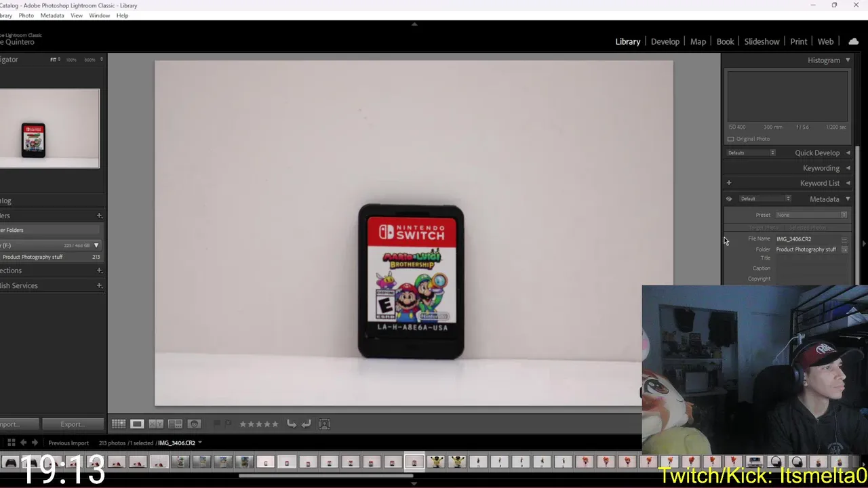This screenshot has height=488, width=868.
Task: Toggle the Metadata panel eye icon
Action: (729, 199)
